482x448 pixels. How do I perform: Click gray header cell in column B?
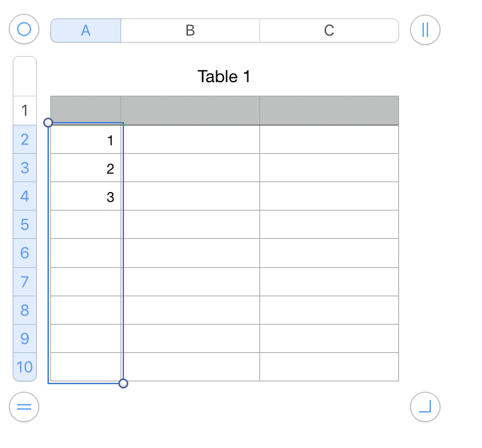(x=190, y=111)
